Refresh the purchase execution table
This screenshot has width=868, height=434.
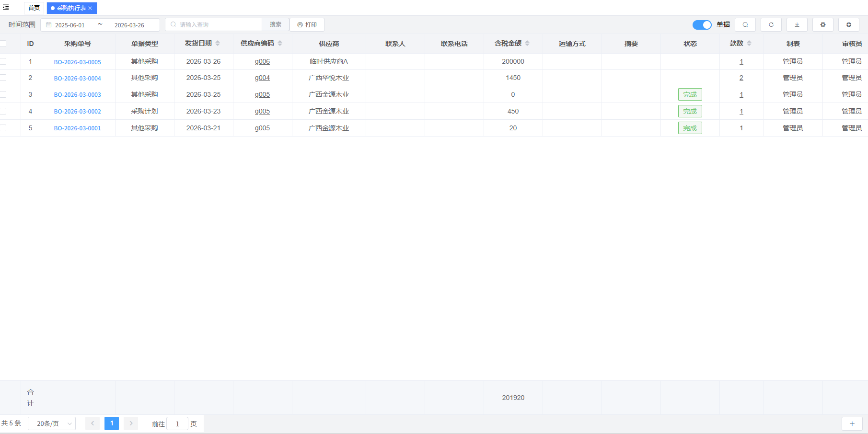pos(771,25)
